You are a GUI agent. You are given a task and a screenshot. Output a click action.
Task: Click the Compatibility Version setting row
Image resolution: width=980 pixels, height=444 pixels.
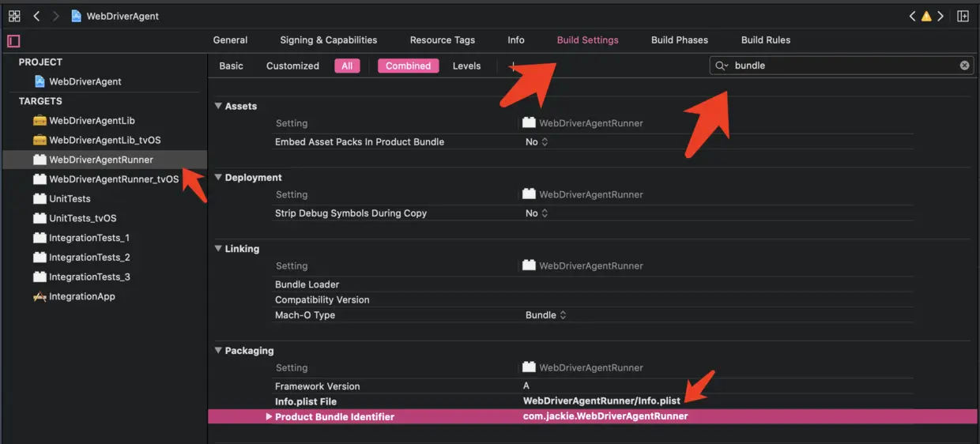click(593, 300)
